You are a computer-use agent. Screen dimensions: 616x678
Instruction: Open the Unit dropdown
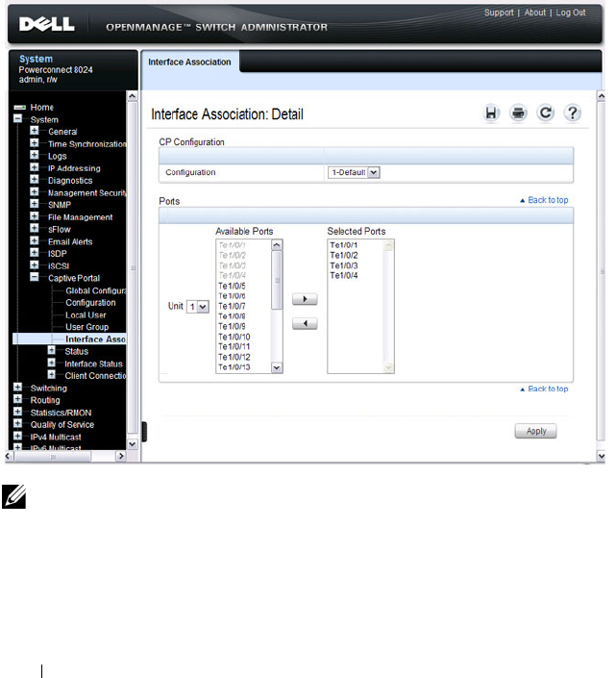198,307
